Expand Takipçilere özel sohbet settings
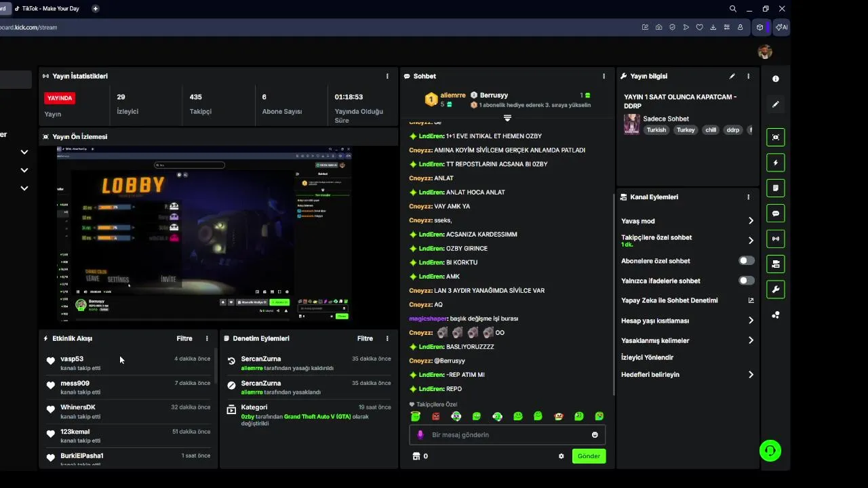The image size is (868, 488). (751, 241)
